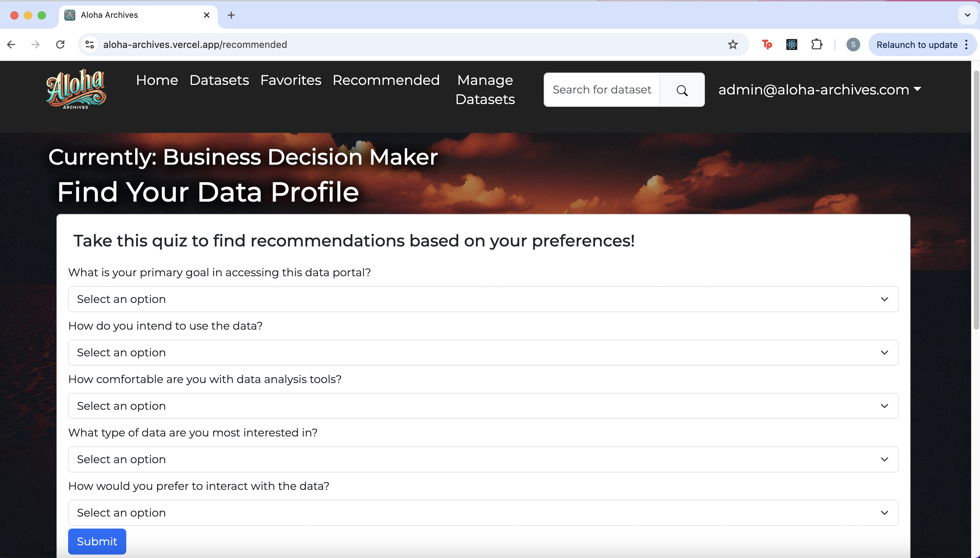Open the profile avatar S
The height and width of the screenshot is (558, 980).
coord(853,45)
